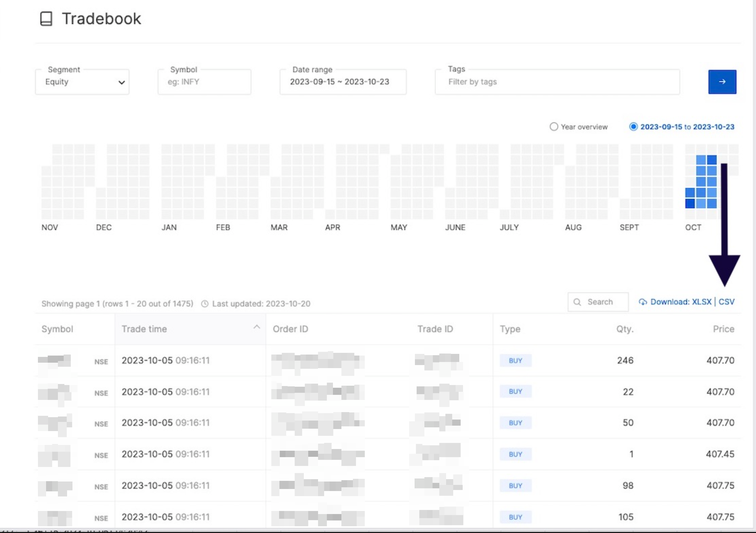The height and width of the screenshot is (533, 756).
Task: Click the Download CSV link
Action: click(727, 302)
